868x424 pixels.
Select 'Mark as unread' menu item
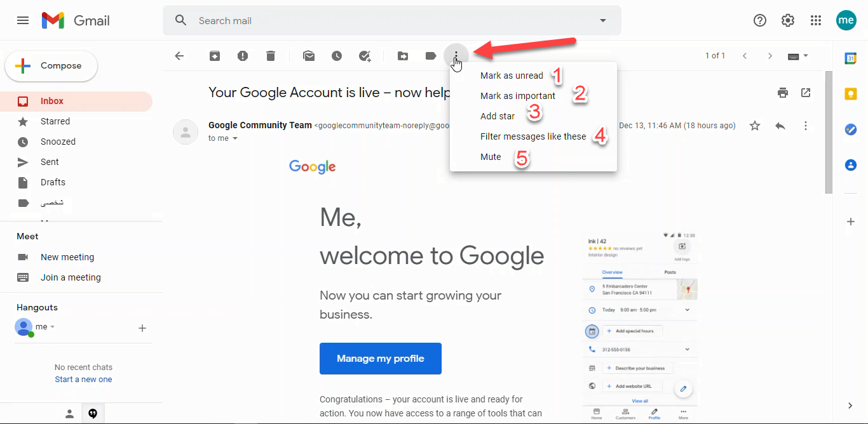pyautogui.click(x=533, y=76)
